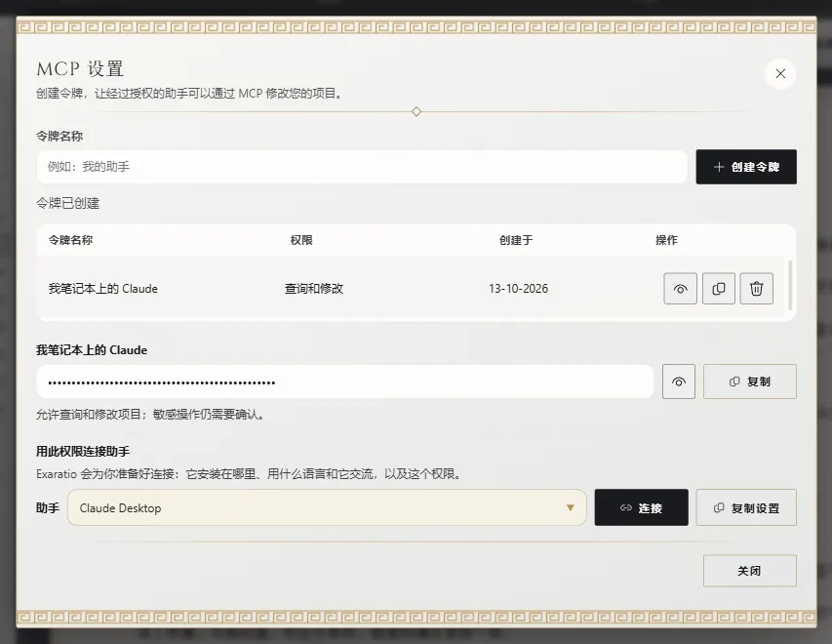
Task: Click the 查询和修改 permission cell
Action: 314,288
